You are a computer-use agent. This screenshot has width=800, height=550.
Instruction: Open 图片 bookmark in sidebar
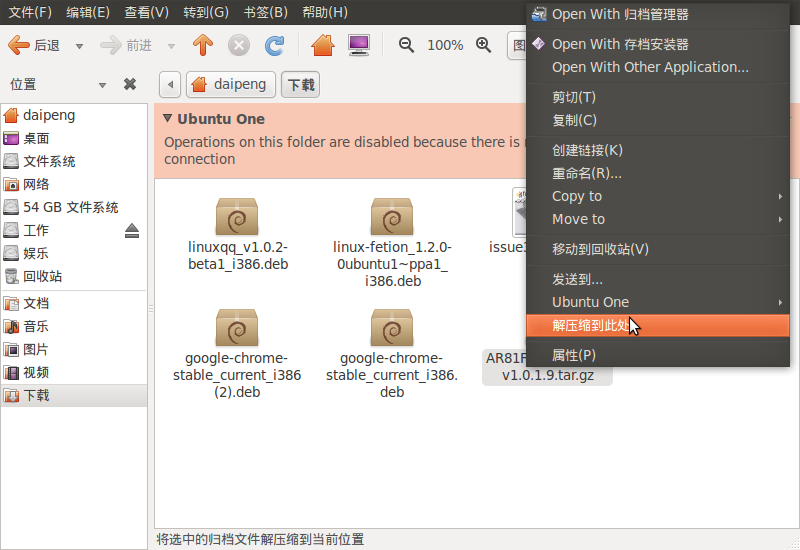pos(74,349)
